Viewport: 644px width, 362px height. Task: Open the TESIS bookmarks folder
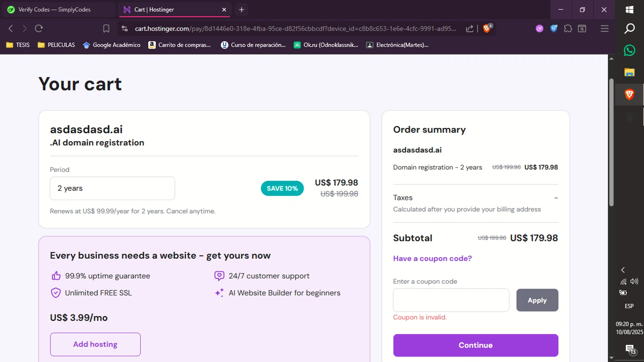[18, 45]
